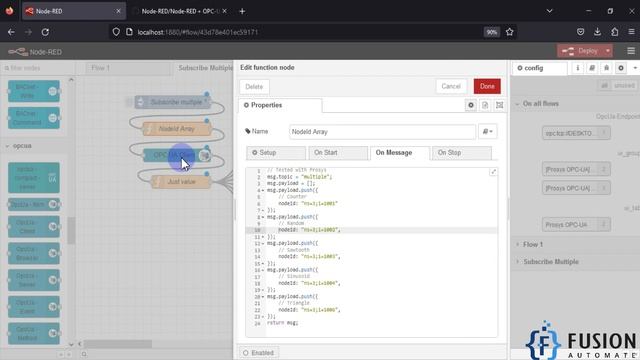The height and width of the screenshot is (360, 640).
Task: Click the workspace horizontal scrollbar
Action: (118, 344)
